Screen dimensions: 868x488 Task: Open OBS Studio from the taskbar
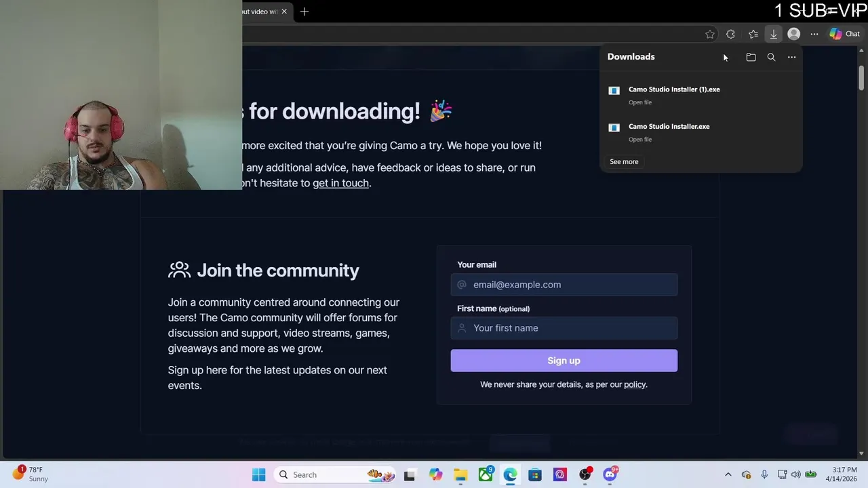[x=585, y=475]
